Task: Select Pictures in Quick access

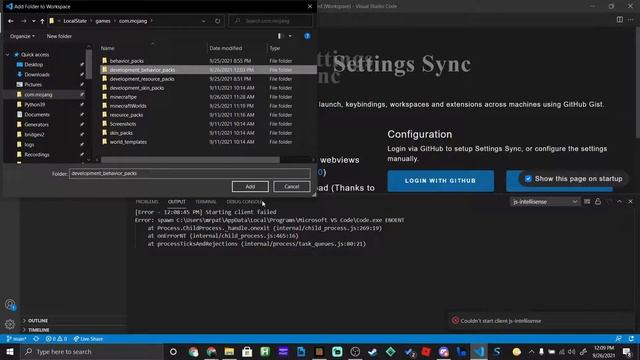Action: pos(33,84)
